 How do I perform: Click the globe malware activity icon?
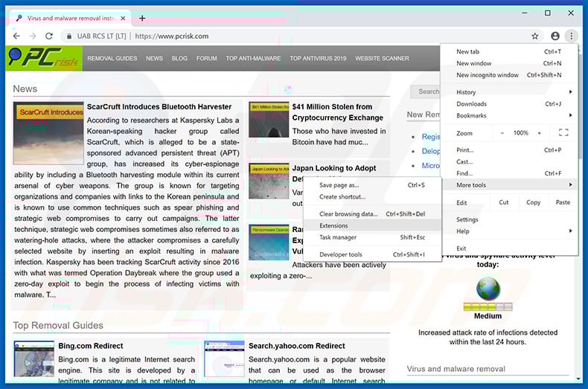click(x=488, y=289)
